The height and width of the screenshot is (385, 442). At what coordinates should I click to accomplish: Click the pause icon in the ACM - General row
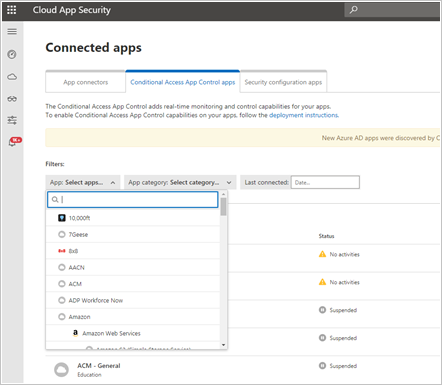tap(322, 366)
